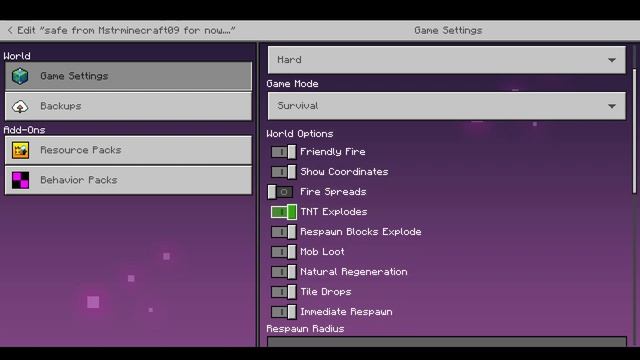Toggle Immediate Respawn switch
This screenshot has height=360, width=640.
coord(284,312)
